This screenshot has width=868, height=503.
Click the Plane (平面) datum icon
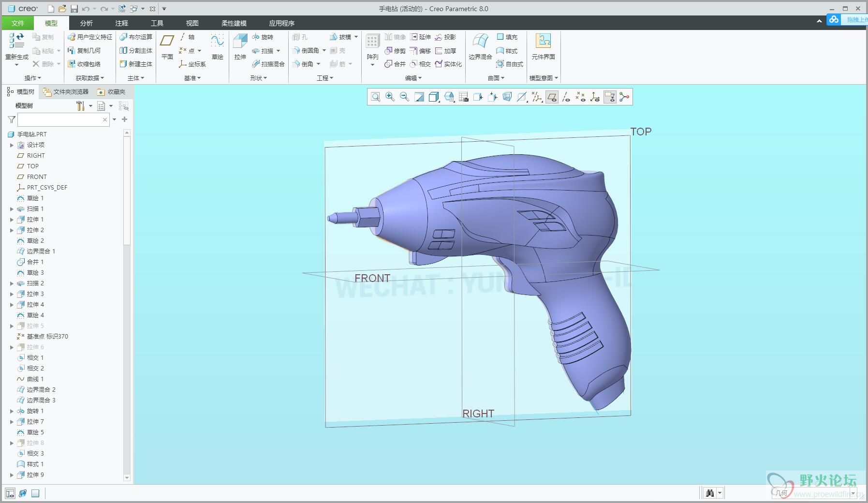tap(167, 41)
